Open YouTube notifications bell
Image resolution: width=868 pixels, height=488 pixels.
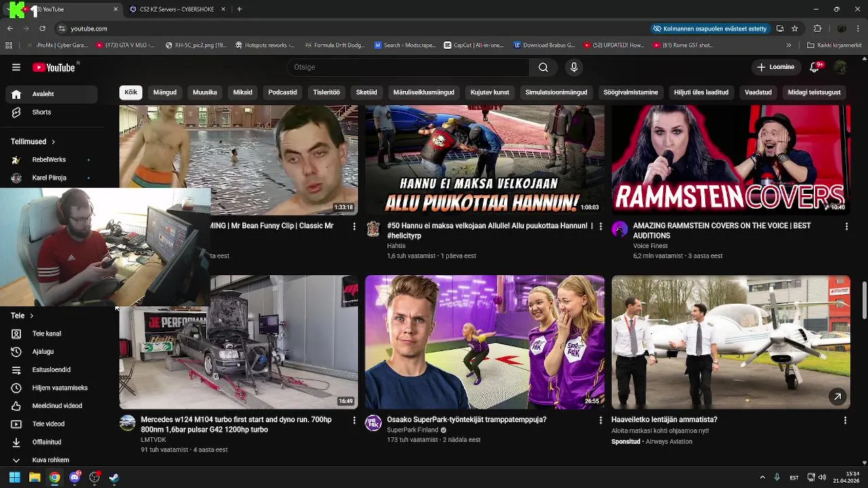[815, 67]
